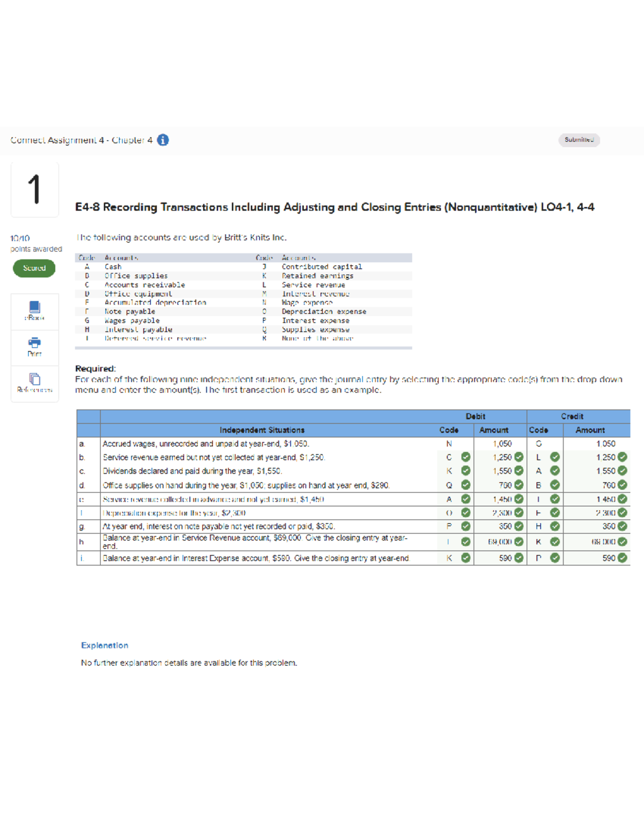Click green checkmark beside debit code C

(465, 458)
